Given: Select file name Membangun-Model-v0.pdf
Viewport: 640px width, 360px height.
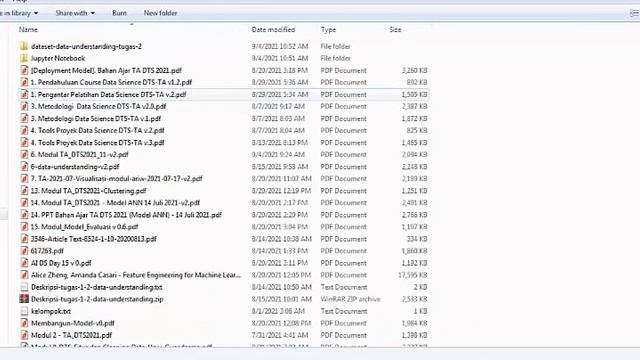Looking at the screenshot, I should (73, 323).
